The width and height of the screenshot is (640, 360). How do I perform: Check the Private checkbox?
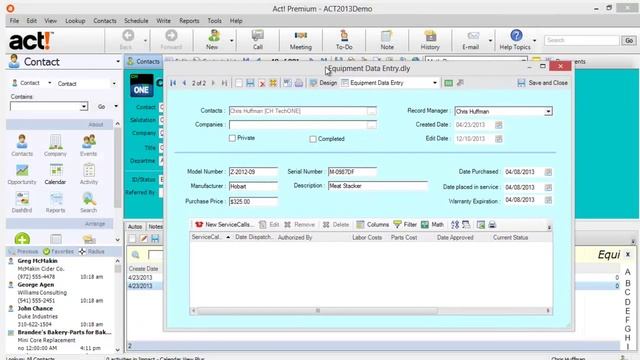[232, 138]
